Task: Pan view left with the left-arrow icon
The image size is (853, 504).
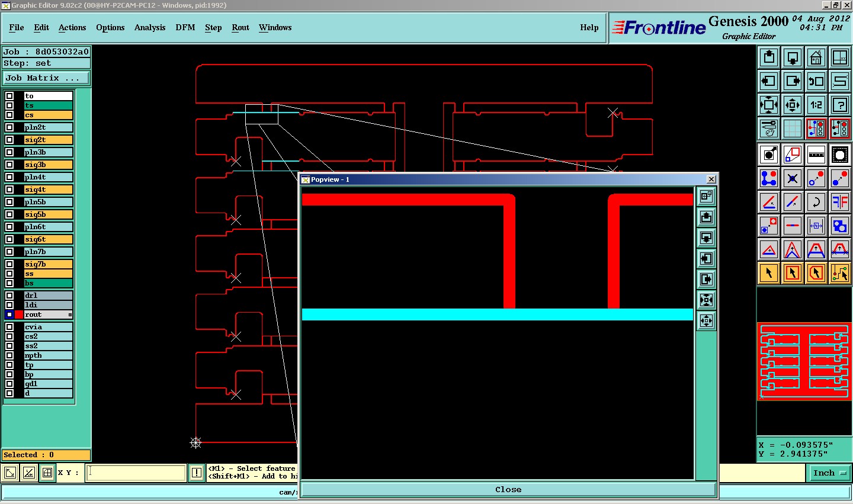Action: 769,81
